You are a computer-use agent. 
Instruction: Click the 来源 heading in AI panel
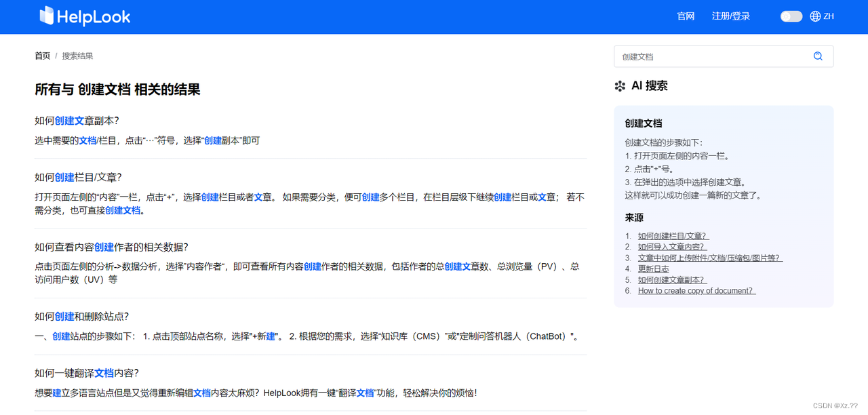pos(634,218)
